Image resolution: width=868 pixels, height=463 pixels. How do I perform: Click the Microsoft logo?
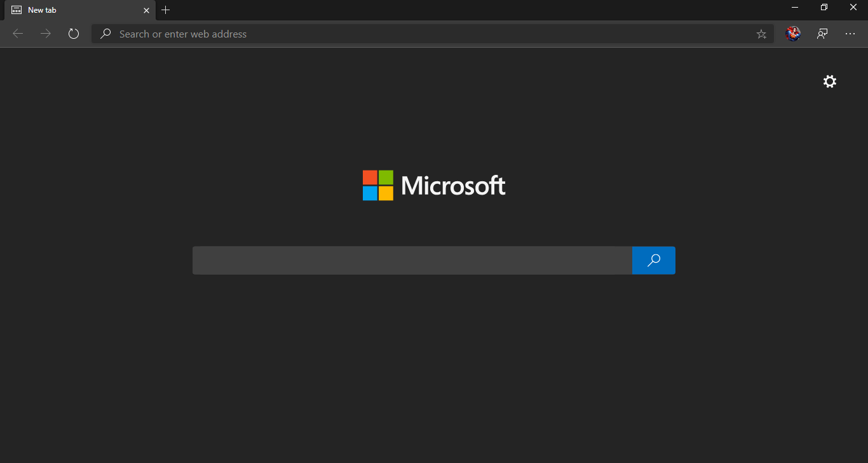pos(434,185)
